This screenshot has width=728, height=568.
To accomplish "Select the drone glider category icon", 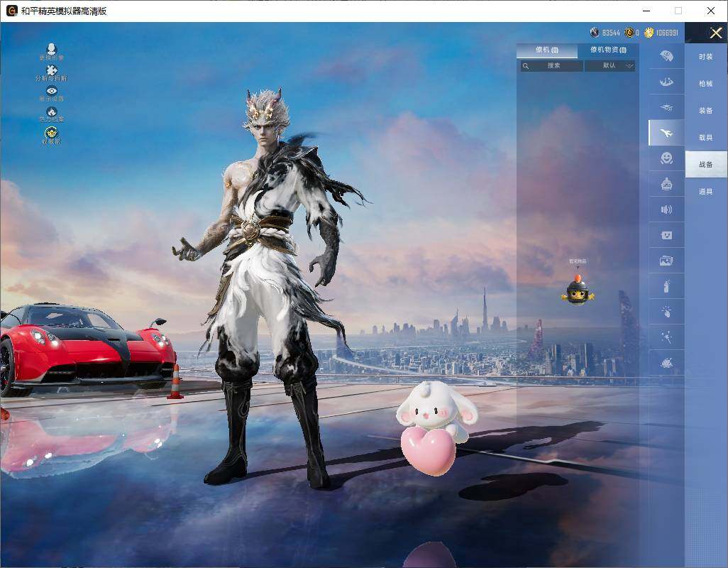I will click(667, 107).
